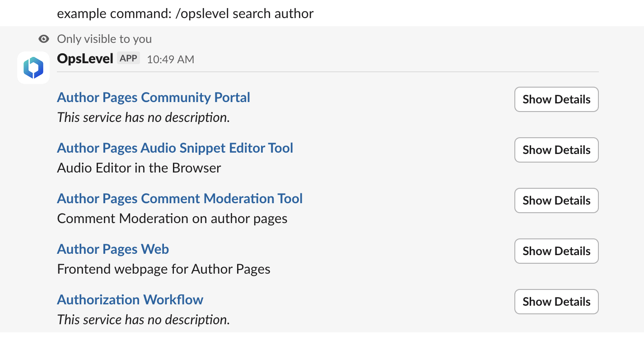The height and width of the screenshot is (345, 644).
Task: Open the Author Pages Community Portal link
Action: pos(154,98)
